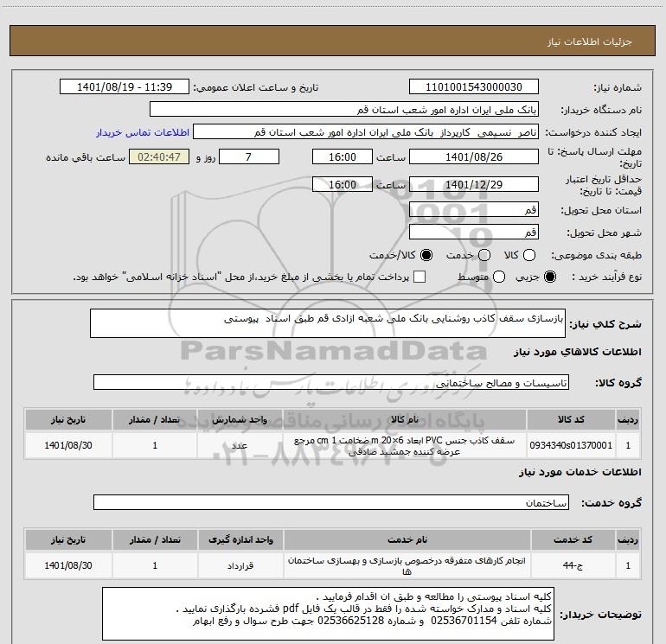Click the days remaining field showing 7
The width and height of the screenshot is (666, 644).
(249, 157)
